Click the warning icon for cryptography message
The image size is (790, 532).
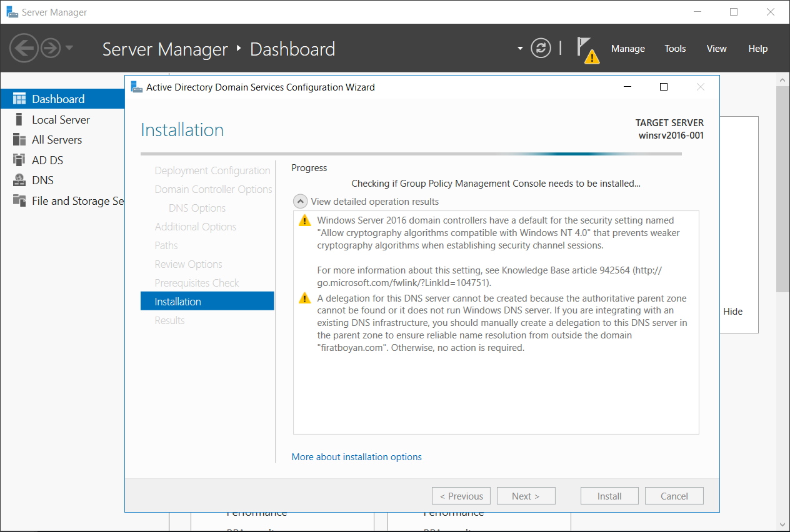point(304,220)
